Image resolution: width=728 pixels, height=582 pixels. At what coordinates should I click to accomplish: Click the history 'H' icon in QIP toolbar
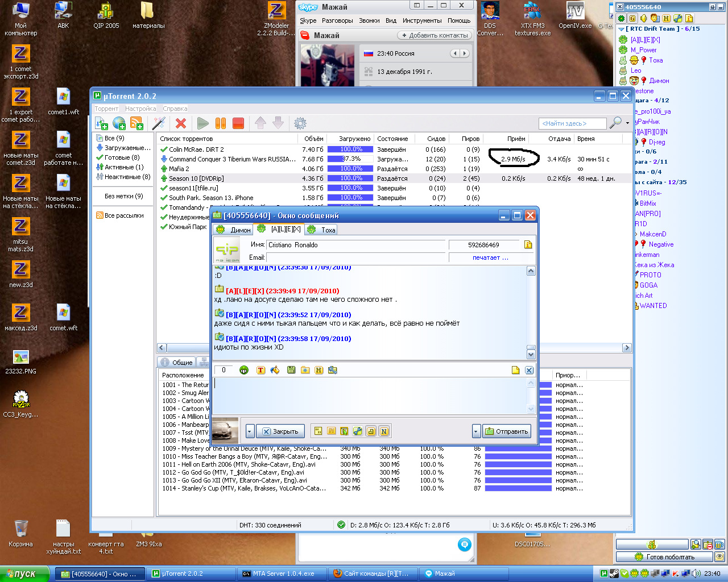click(x=667, y=18)
